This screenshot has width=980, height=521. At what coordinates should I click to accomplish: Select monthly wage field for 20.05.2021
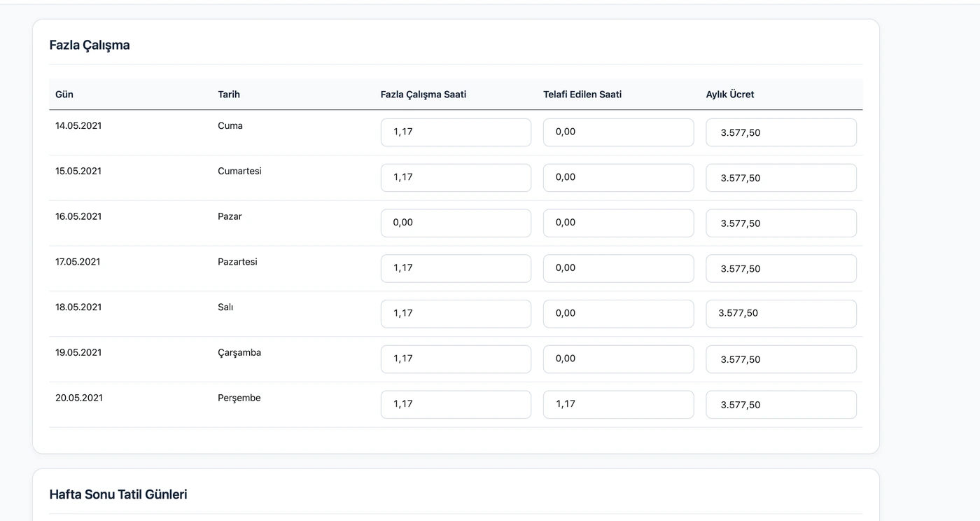[x=781, y=404]
